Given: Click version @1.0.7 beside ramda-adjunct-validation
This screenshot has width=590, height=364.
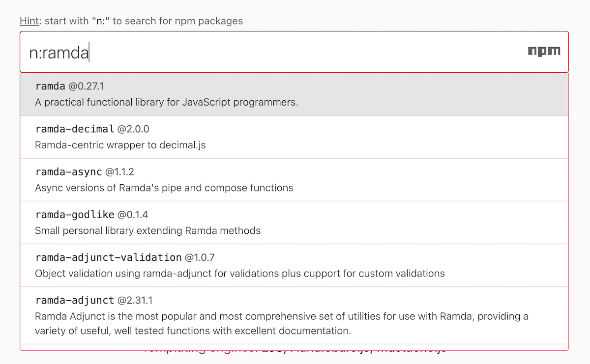Looking at the screenshot, I should (200, 257).
